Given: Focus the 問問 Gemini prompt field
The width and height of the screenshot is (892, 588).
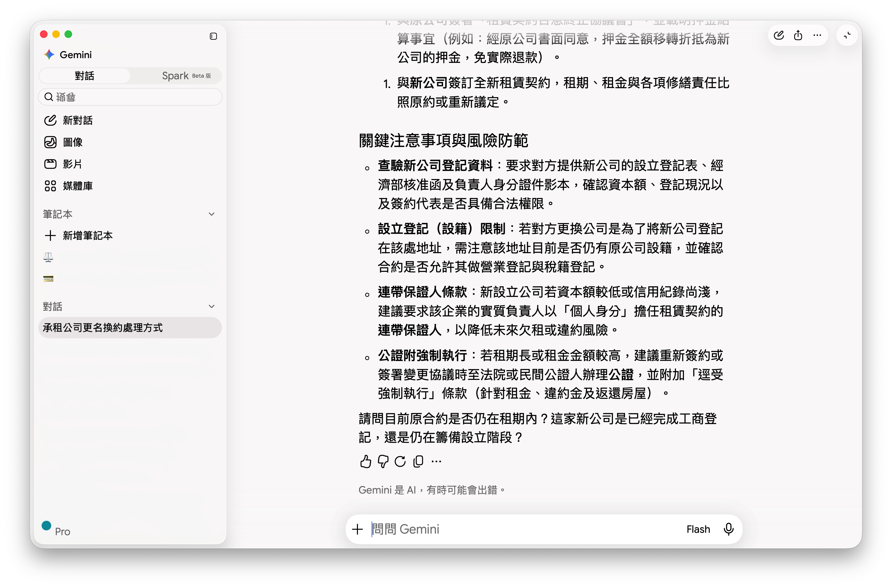Looking at the screenshot, I should coord(525,529).
